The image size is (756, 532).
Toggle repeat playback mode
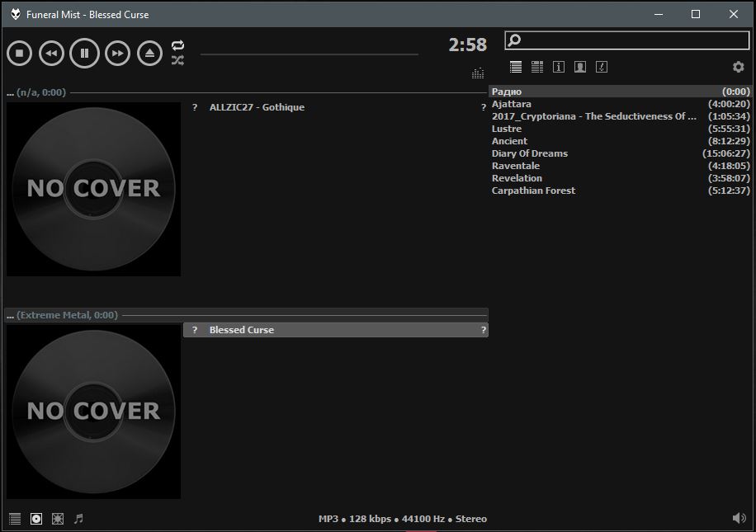pos(177,45)
